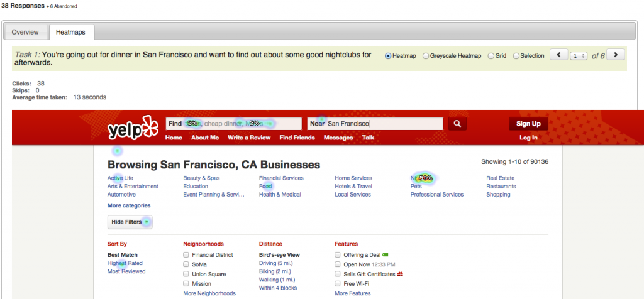Click the Sign Up button

tap(528, 124)
